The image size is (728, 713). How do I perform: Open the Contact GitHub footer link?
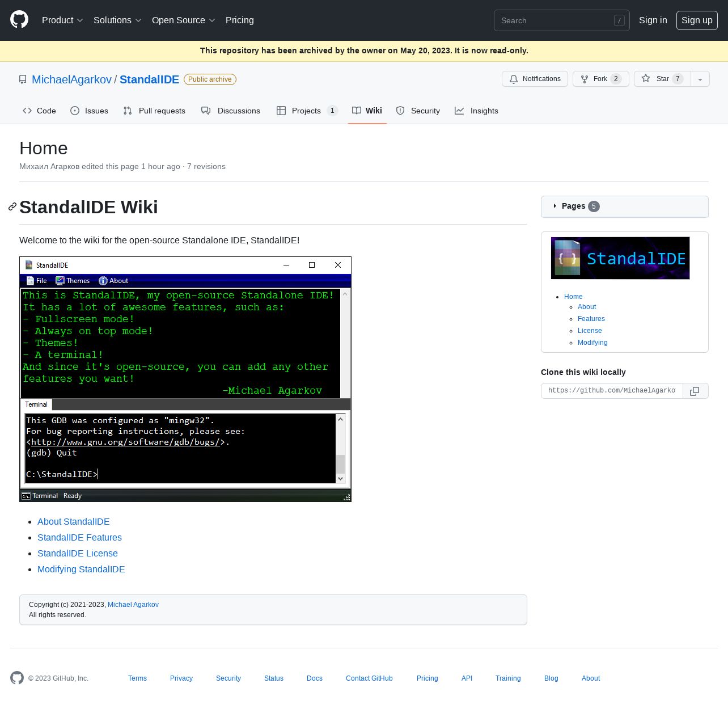(369, 678)
